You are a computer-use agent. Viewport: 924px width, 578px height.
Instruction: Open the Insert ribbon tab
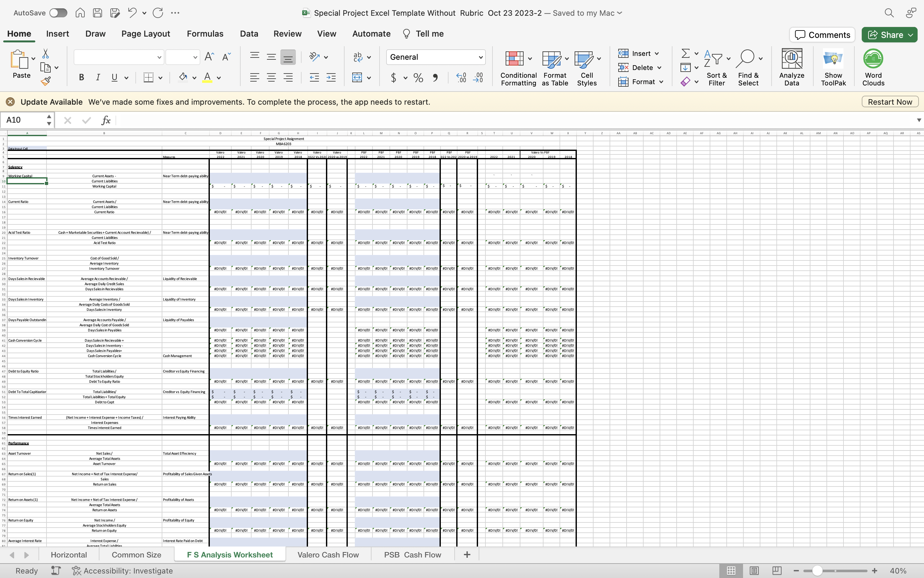tap(58, 34)
